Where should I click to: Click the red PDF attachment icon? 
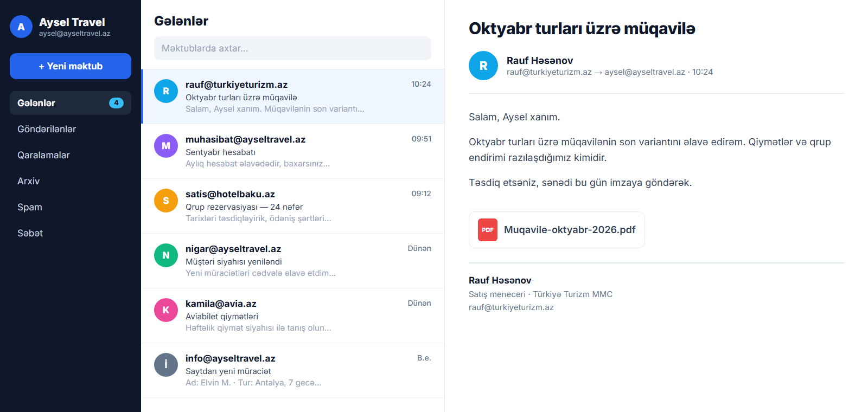coord(488,230)
